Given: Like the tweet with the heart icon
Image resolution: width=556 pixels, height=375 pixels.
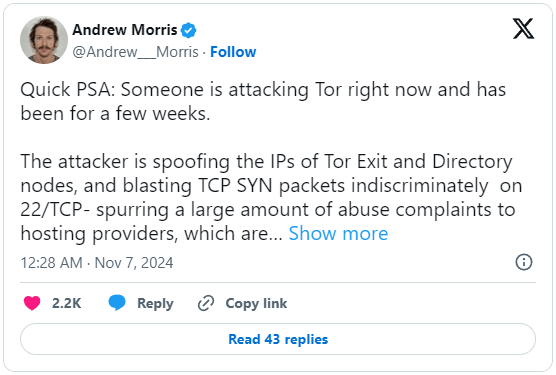Looking at the screenshot, I should tap(32, 303).
